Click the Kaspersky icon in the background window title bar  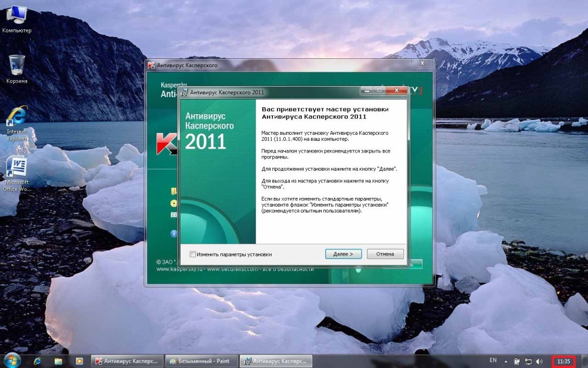click(151, 65)
